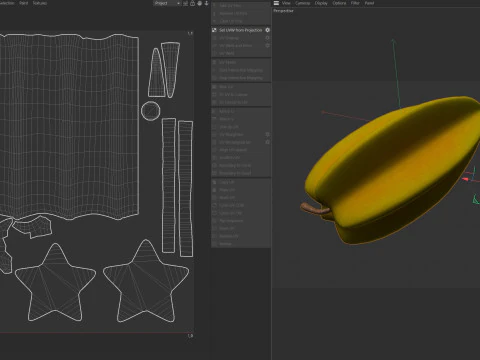
Task: Select the right tall strip UV island
Action: click(x=185, y=189)
